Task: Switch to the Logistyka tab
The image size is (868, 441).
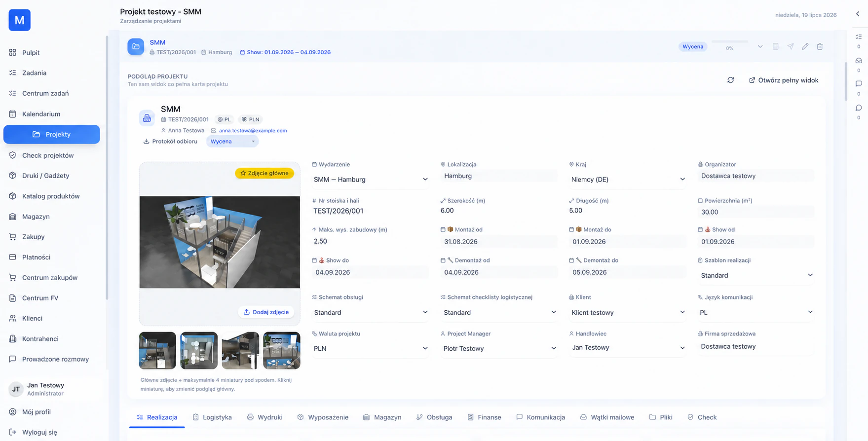Action: (212, 417)
